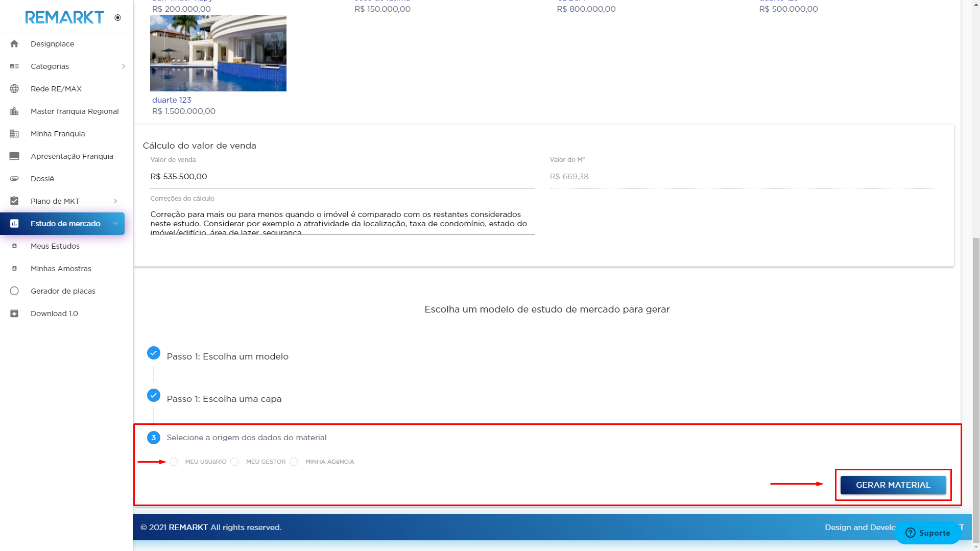
Task: Click the Dossiê paperclip icon
Action: (14, 179)
